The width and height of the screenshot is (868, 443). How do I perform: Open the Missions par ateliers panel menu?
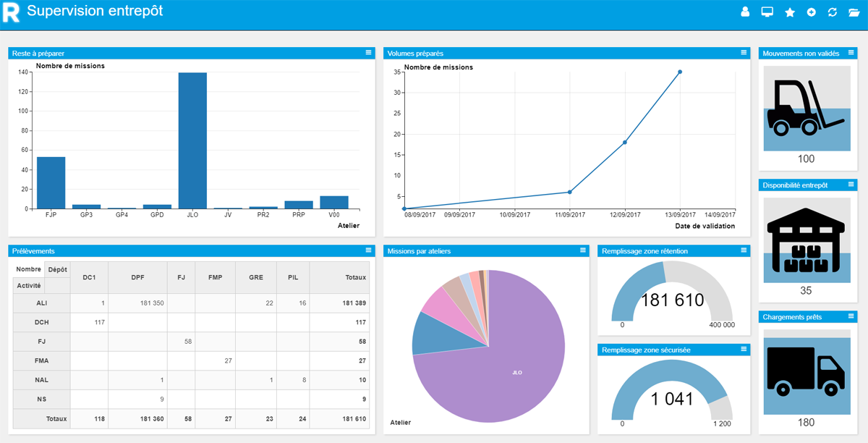coord(582,250)
